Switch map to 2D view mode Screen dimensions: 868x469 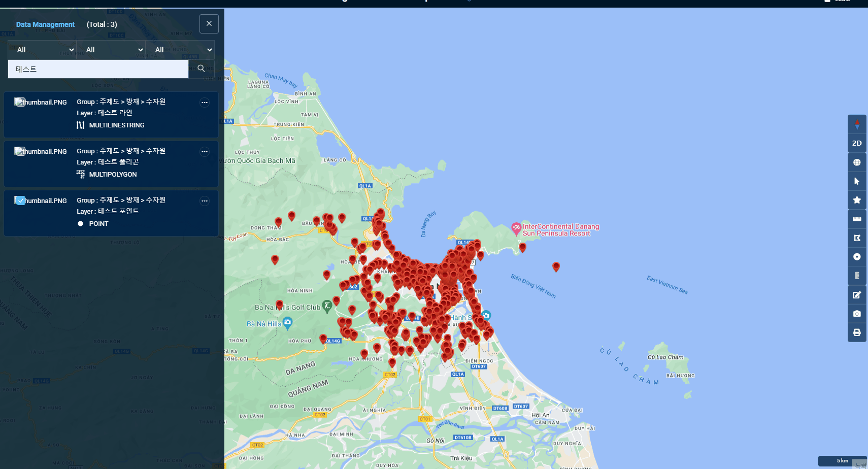(x=857, y=143)
